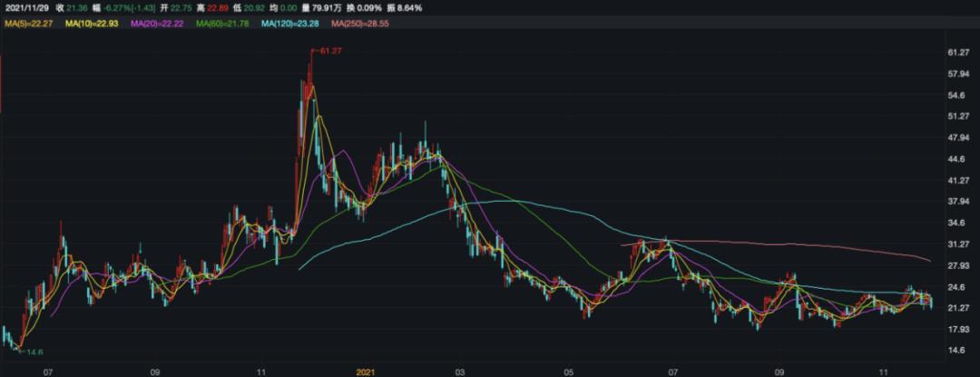Click the 44.6 price axis label

957,159
